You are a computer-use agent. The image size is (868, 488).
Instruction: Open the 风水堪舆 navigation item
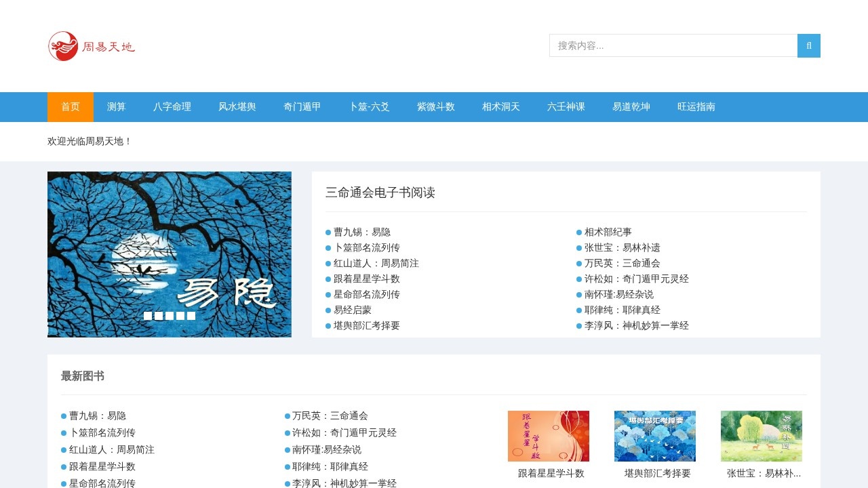[x=237, y=107]
